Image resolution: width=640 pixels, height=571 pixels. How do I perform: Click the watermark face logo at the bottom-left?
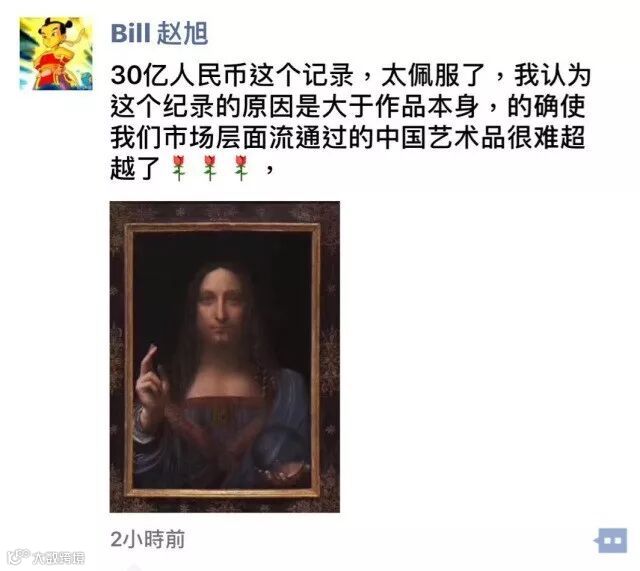(19, 557)
